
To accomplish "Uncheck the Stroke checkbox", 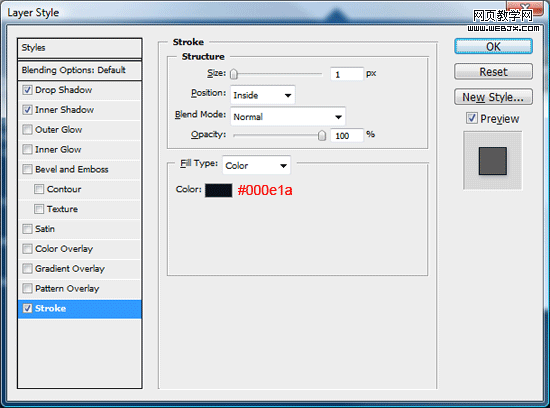I will pyautogui.click(x=27, y=308).
